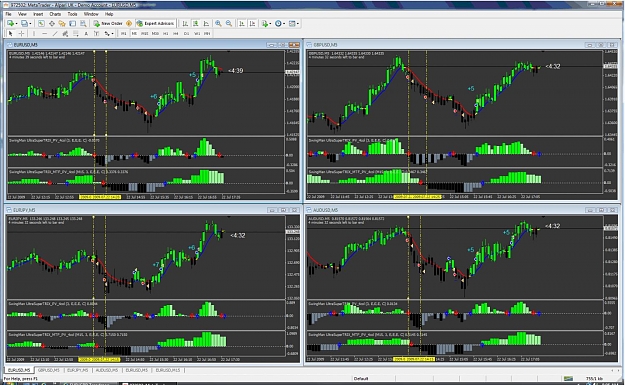
Task: Open the Tools menu
Action: click(73, 14)
